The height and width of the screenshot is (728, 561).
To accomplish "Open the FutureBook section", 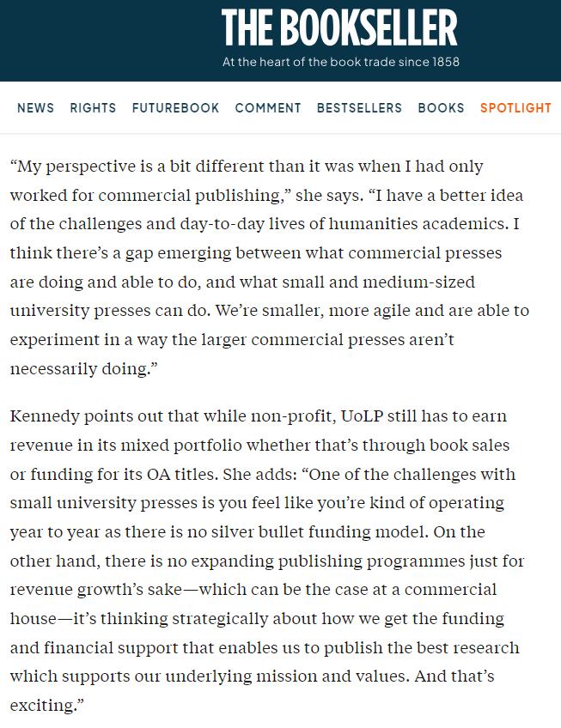I will (175, 108).
